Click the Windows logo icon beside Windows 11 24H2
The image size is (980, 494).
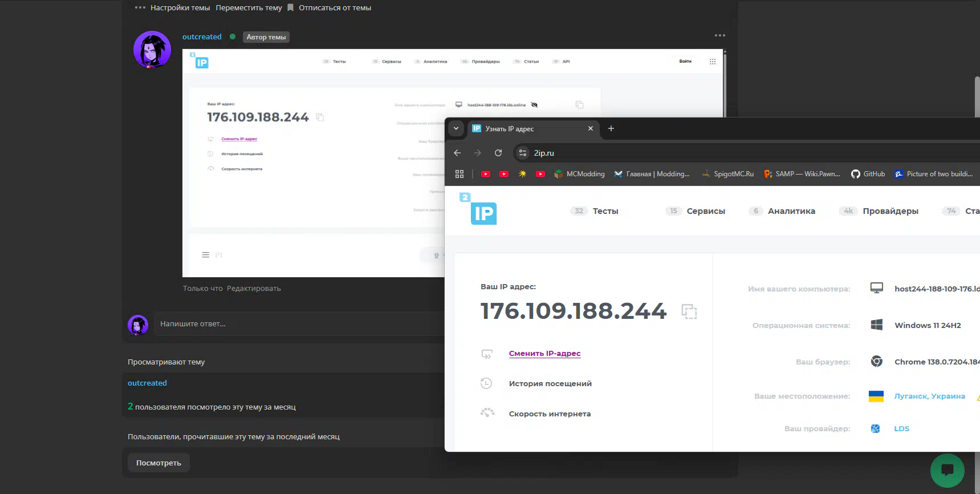[877, 325]
